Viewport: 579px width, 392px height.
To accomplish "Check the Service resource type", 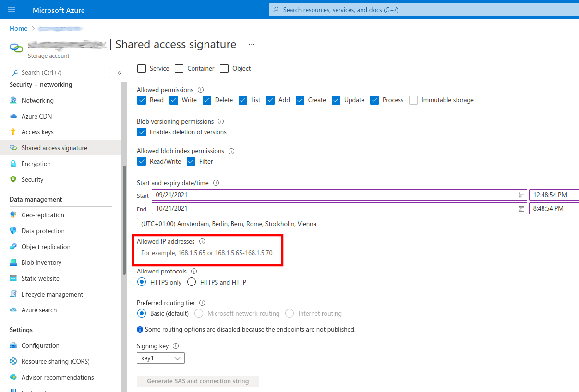I will pos(142,69).
